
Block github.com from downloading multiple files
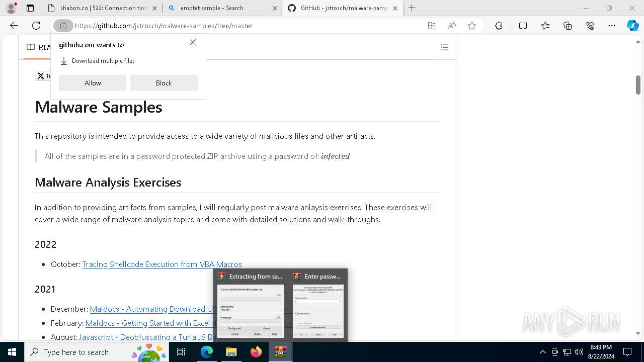pos(164,83)
